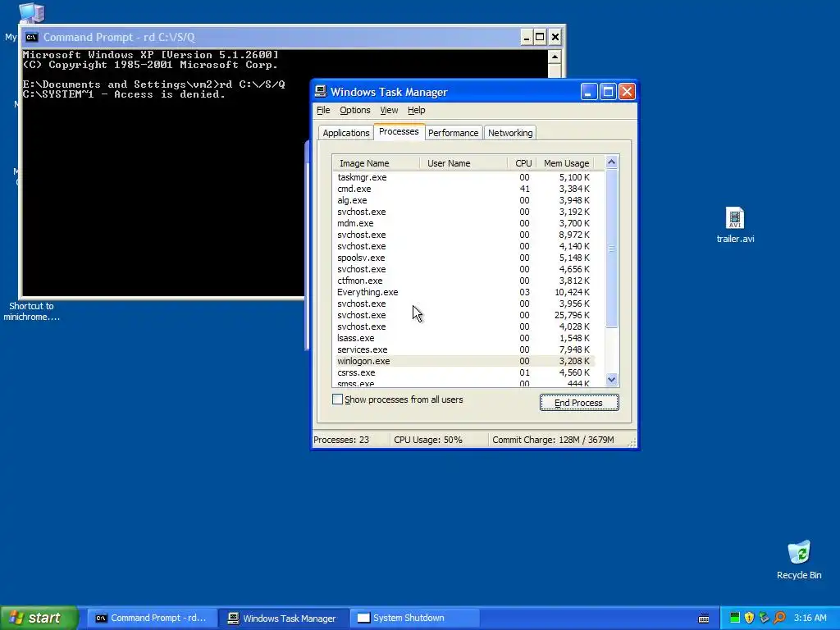
Task: Maximize the Command Prompt window
Action: (540, 37)
